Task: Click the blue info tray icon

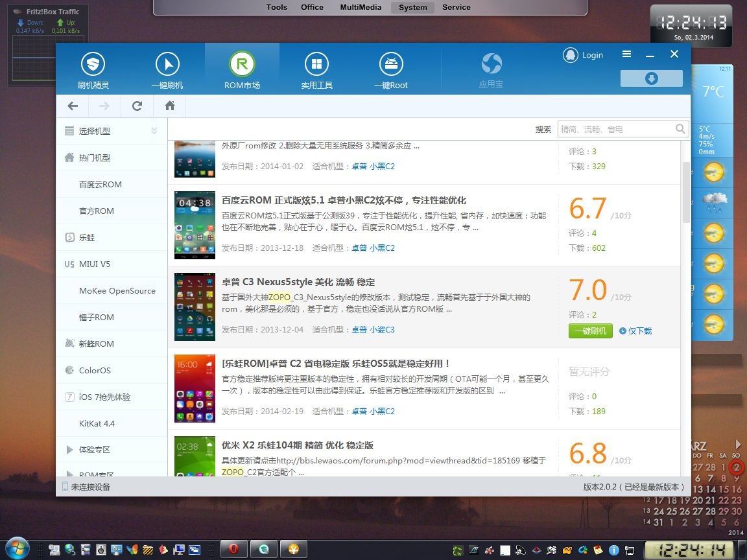Action: click(614, 550)
